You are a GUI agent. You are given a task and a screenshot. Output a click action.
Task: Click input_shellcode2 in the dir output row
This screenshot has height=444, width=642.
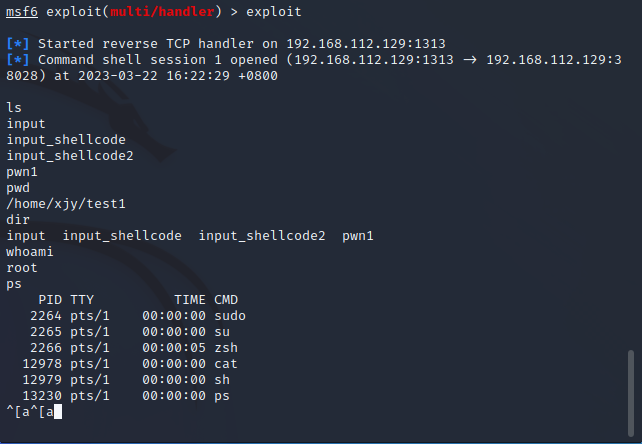coord(262,235)
